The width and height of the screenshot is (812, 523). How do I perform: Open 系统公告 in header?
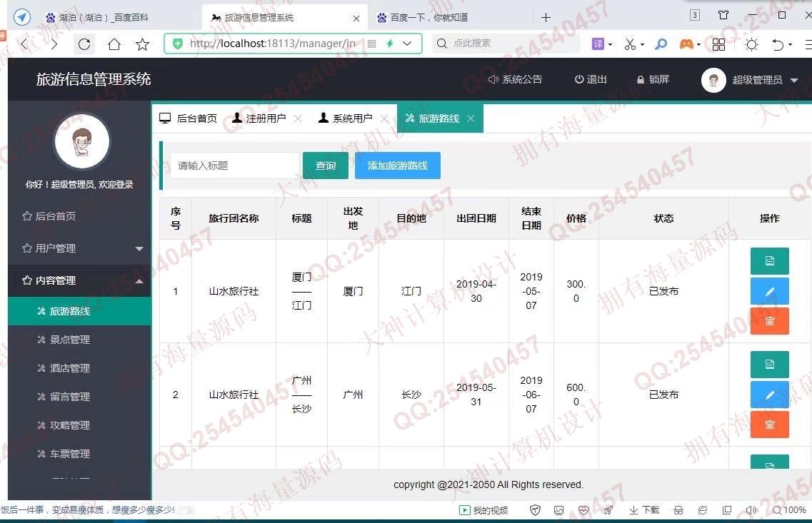516,79
